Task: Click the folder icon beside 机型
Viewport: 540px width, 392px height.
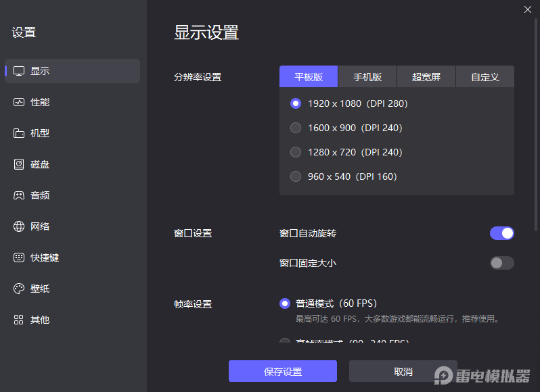Action: 19,133
